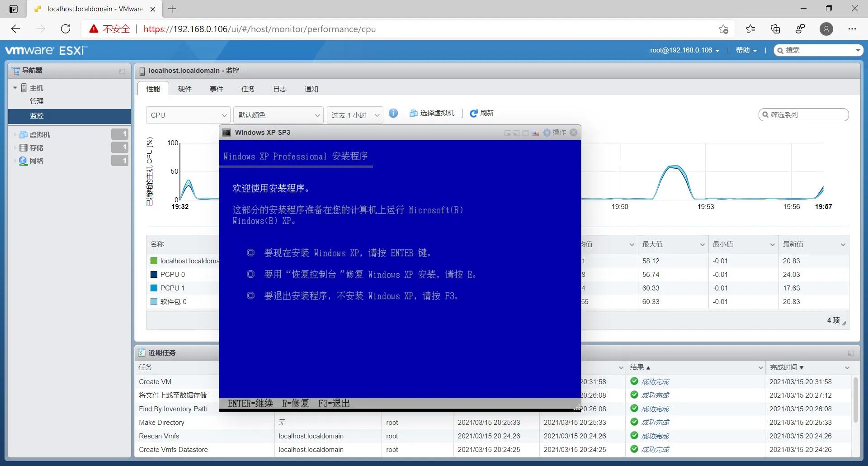Viewport: 868px width, 466px height.
Task: Open the 最新值 column dropdown arrow
Action: (843, 245)
